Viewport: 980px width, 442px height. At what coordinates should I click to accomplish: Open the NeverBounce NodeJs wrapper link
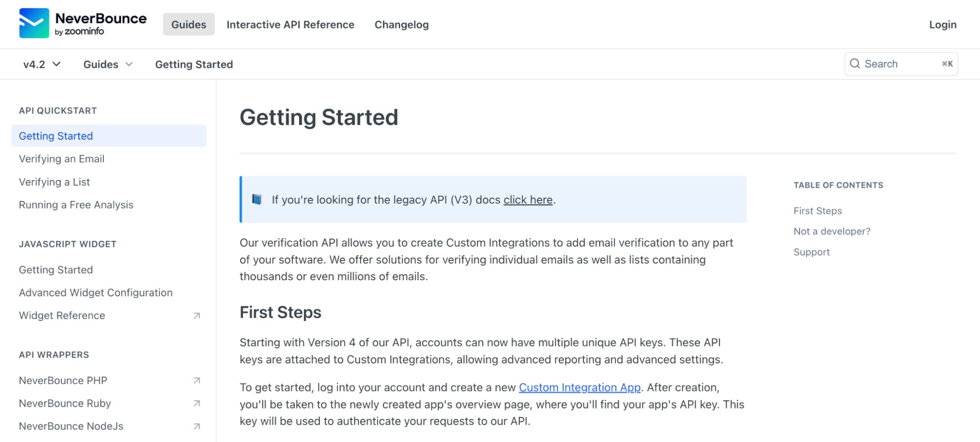point(71,426)
